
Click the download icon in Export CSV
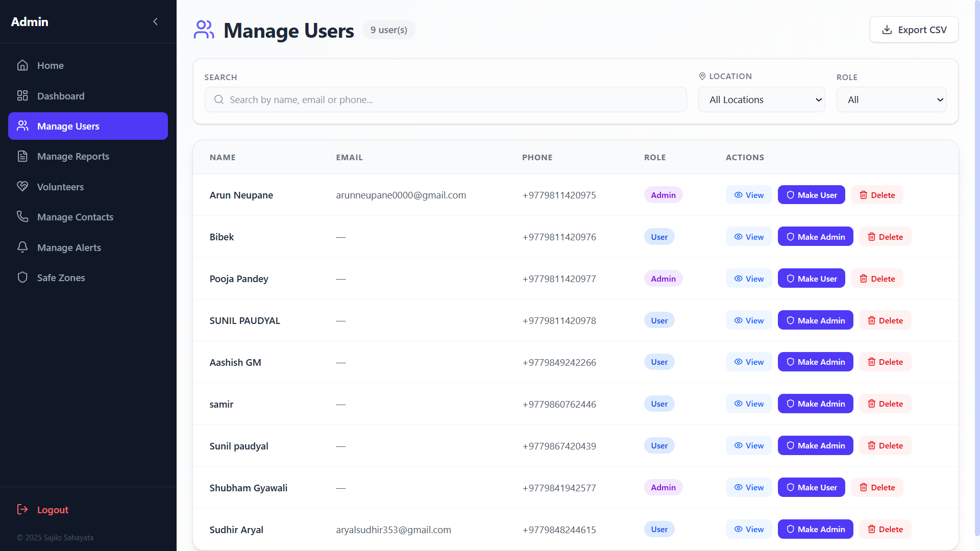coord(887,30)
